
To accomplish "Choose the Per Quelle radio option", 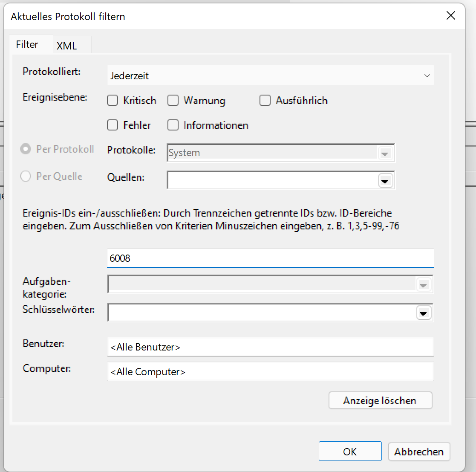I will click(x=26, y=177).
